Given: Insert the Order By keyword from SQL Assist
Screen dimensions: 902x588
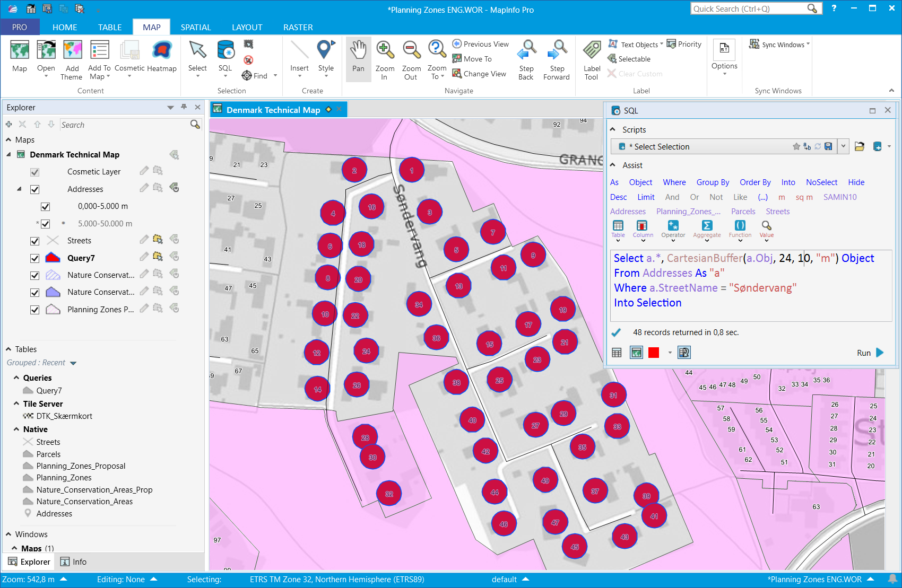Looking at the screenshot, I should pos(755,182).
